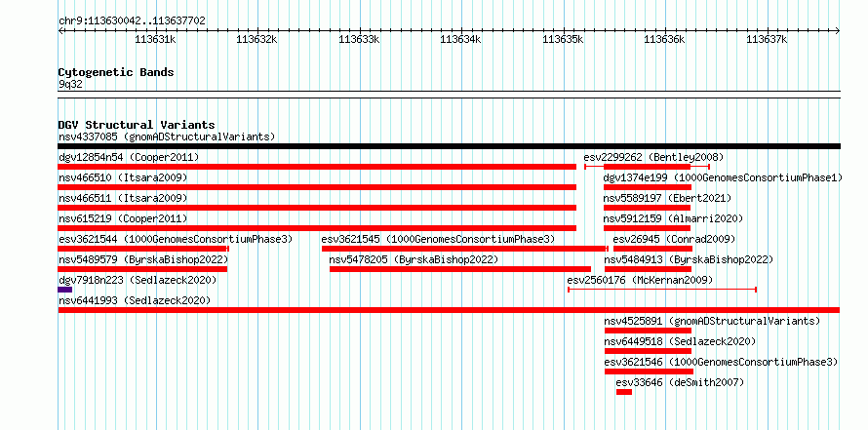Click the thin esv2560176 interval line
This screenshot has width=868, height=430.
click(x=662, y=290)
